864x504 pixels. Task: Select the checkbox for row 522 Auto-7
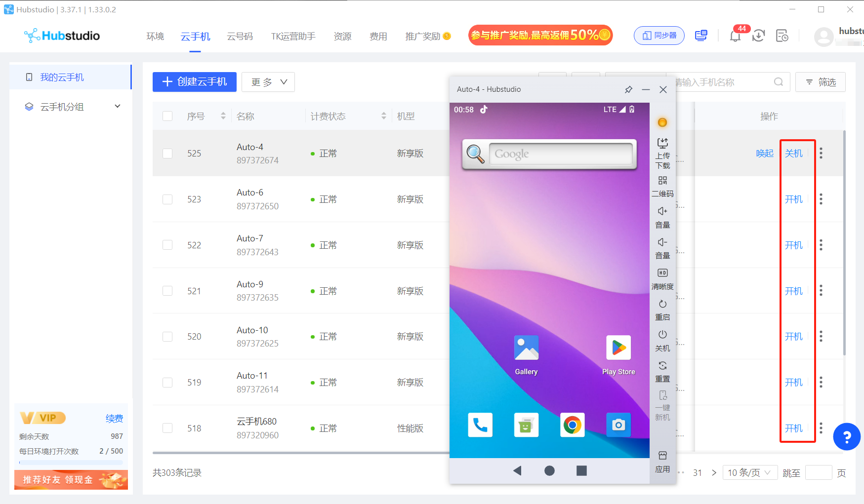[167, 245]
